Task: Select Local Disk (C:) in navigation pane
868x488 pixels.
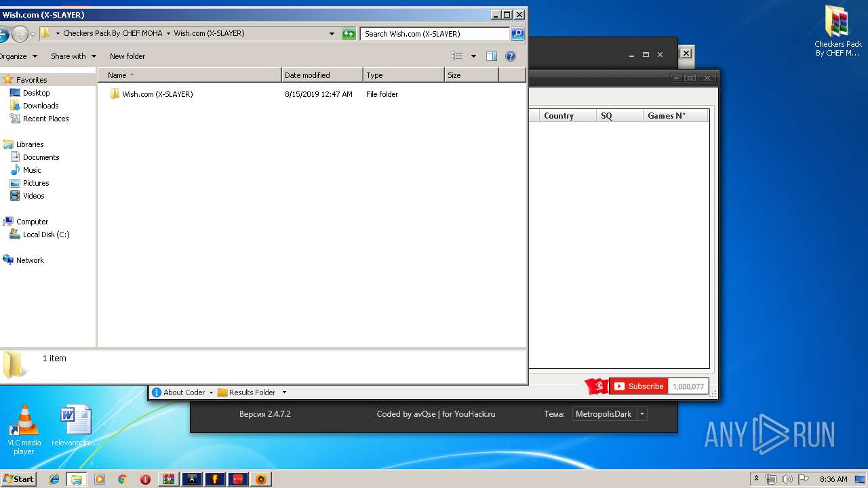Action: [x=45, y=235]
